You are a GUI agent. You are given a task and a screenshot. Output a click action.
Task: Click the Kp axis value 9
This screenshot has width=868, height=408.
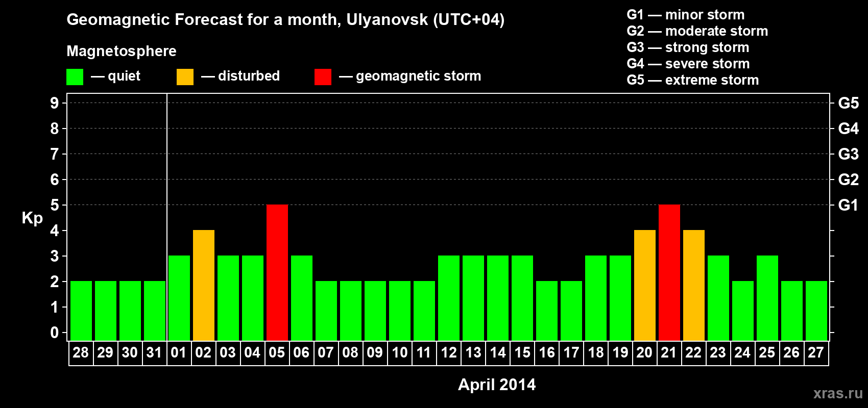pos(55,103)
